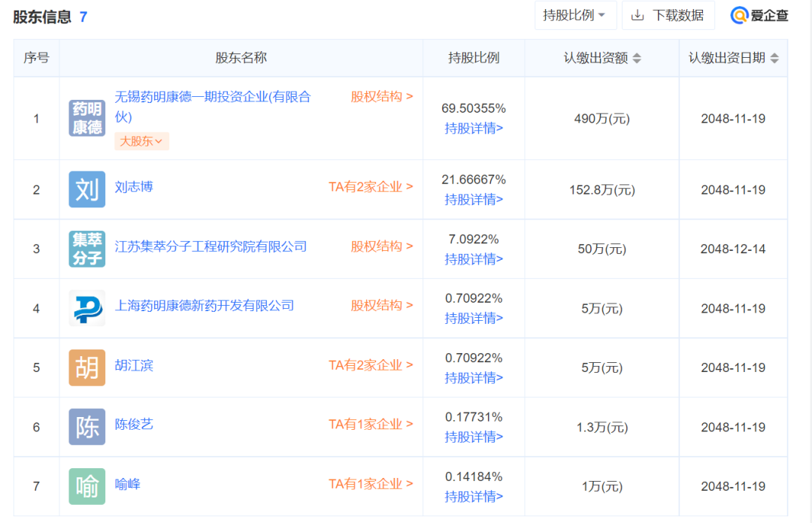812x523 pixels.
Task: Open the 持股比例 dropdown filter
Action: coord(575,15)
